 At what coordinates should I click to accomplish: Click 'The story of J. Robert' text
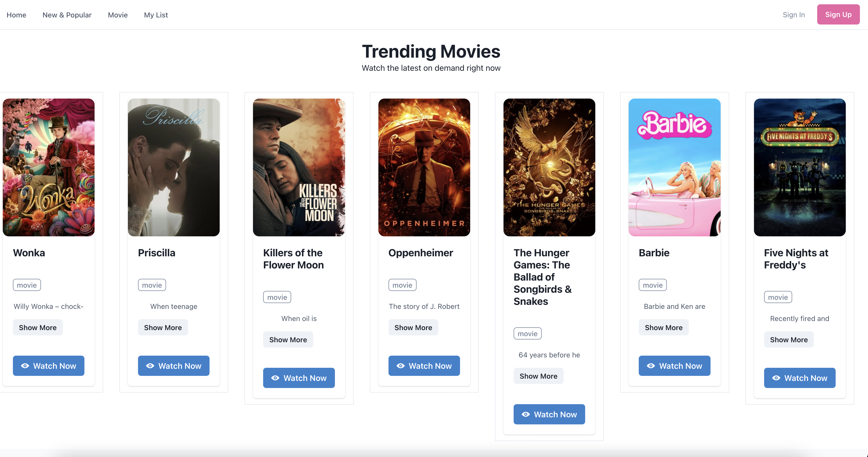pyautogui.click(x=424, y=306)
